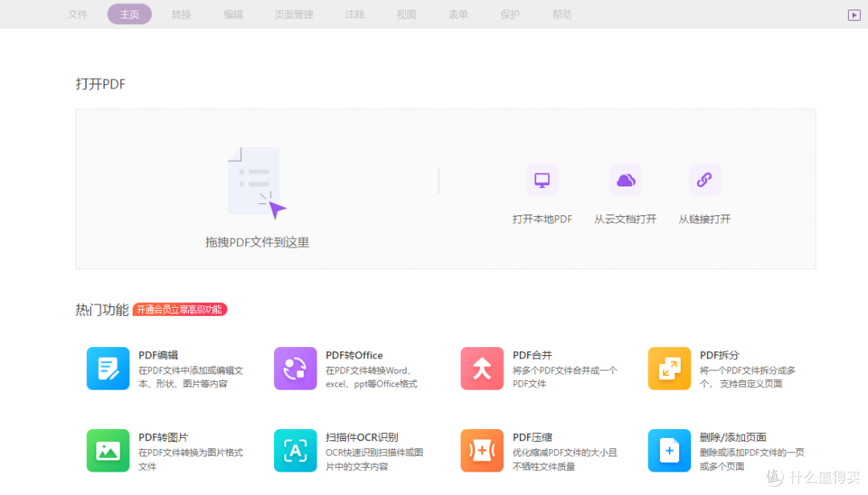Open the 删除/添加页面 page tool icon
This screenshot has height=495, width=868.
tap(669, 450)
